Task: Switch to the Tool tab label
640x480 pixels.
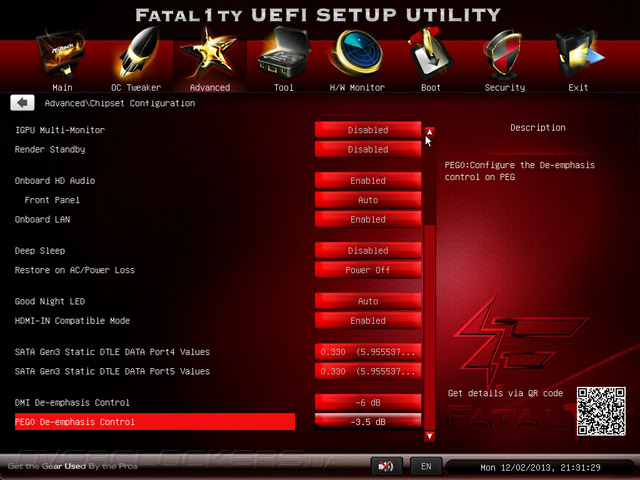Action: click(284, 87)
